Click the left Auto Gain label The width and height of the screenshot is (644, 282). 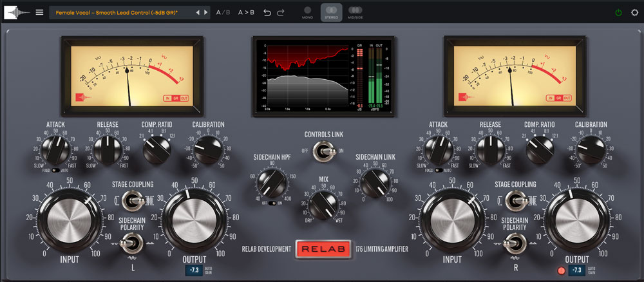208,270
